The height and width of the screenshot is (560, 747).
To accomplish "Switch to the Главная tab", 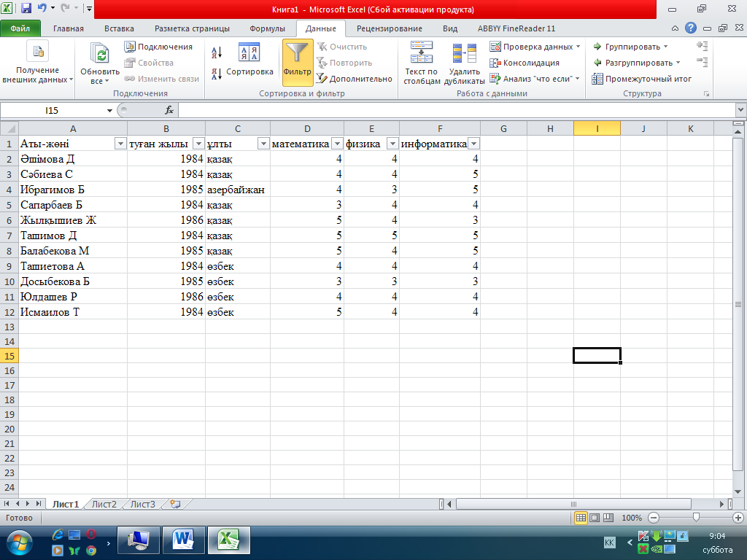I will point(69,28).
